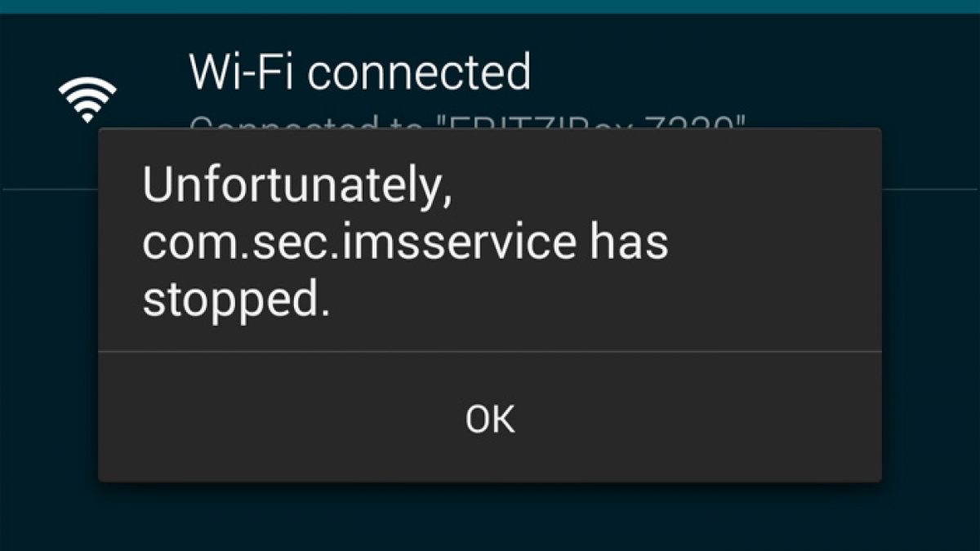Viewport: 980px width, 551px height.
Task: Tap empty dialog space right of the message
Action: (776, 245)
